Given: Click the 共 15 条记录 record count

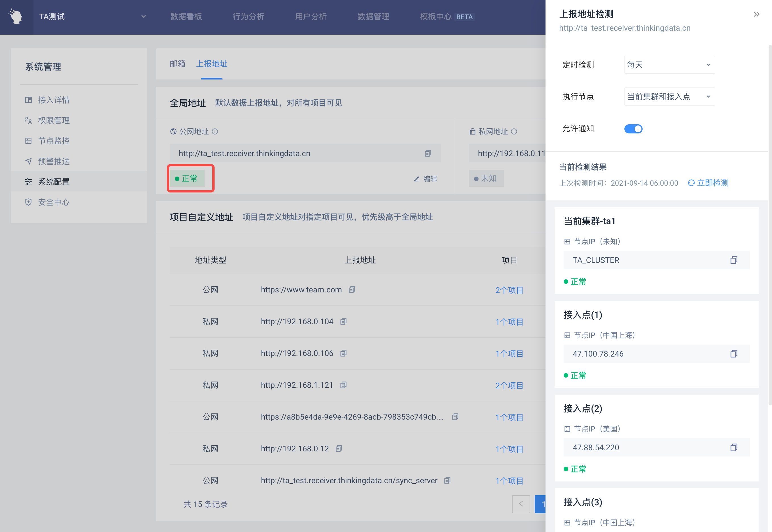Looking at the screenshot, I should [x=205, y=504].
